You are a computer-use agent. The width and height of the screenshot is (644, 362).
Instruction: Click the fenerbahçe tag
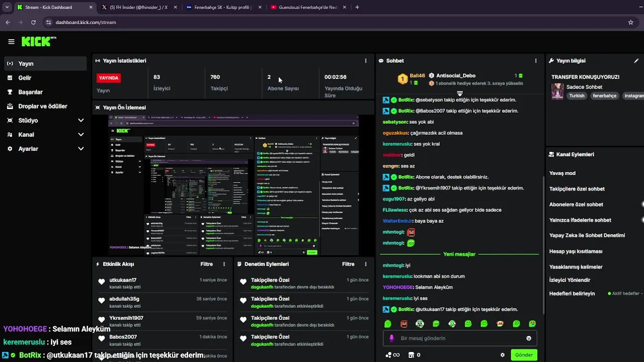(604, 96)
